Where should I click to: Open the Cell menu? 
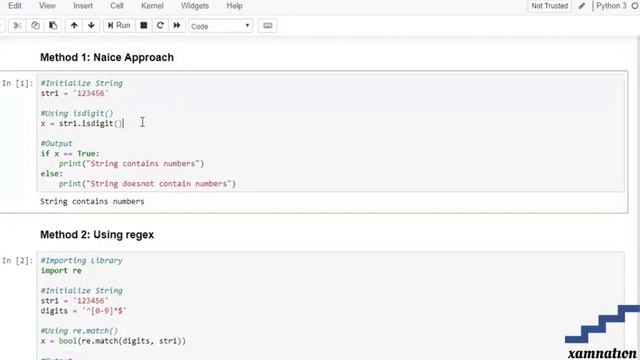click(x=117, y=6)
